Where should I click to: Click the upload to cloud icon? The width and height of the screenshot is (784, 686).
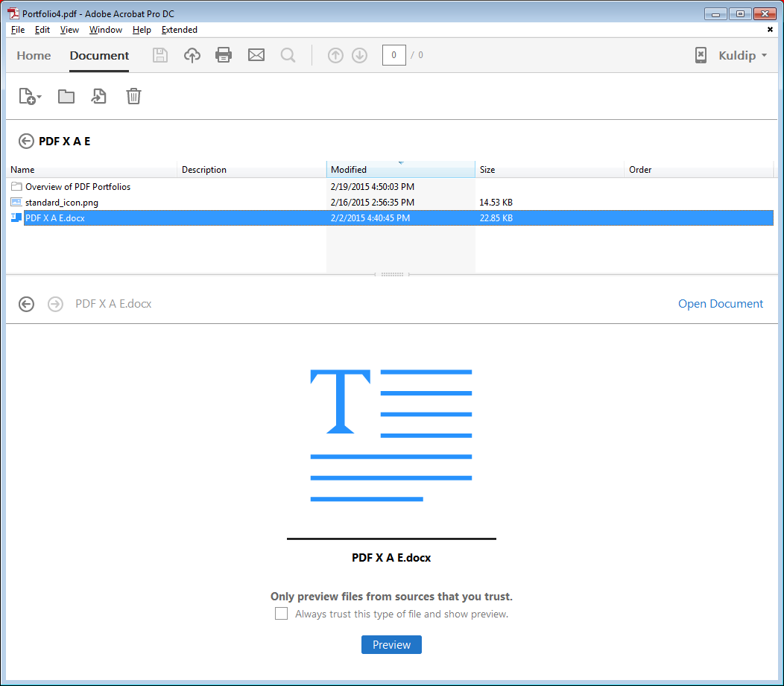[192, 55]
